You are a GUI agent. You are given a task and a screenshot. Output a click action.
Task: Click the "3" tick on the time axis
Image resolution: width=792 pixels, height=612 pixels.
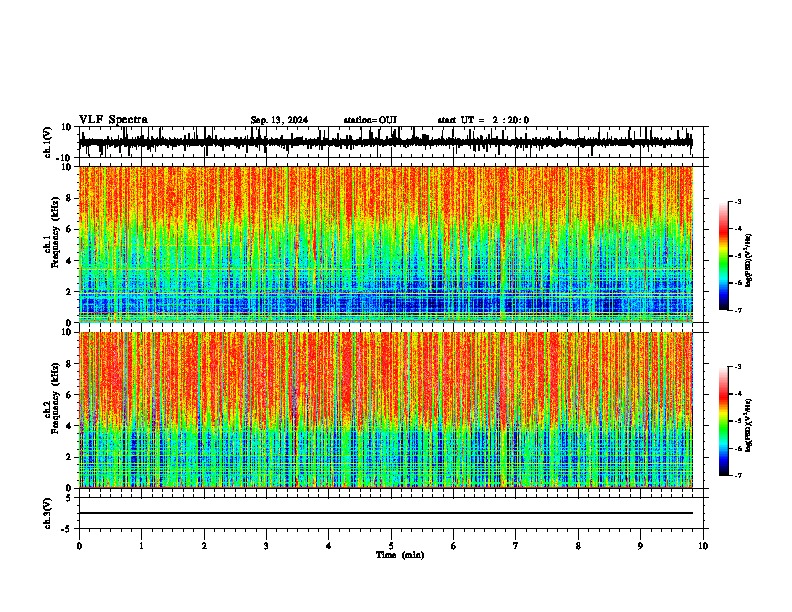coord(266,546)
